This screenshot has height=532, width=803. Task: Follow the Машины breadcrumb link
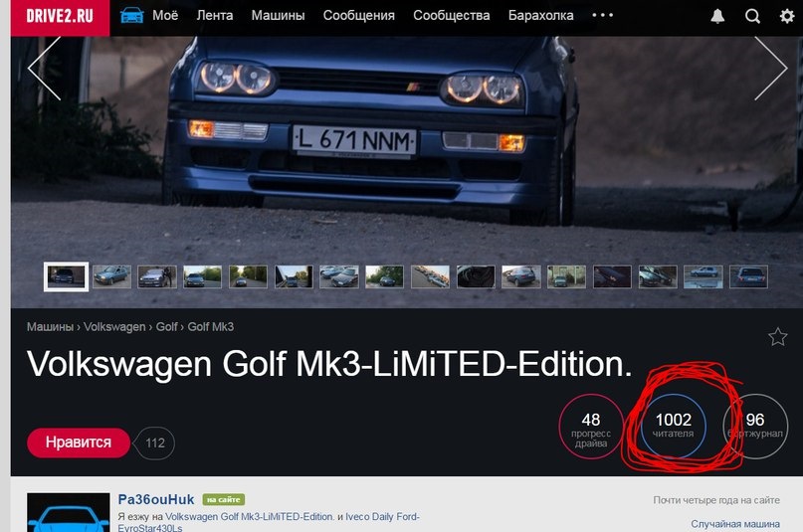(x=50, y=327)
